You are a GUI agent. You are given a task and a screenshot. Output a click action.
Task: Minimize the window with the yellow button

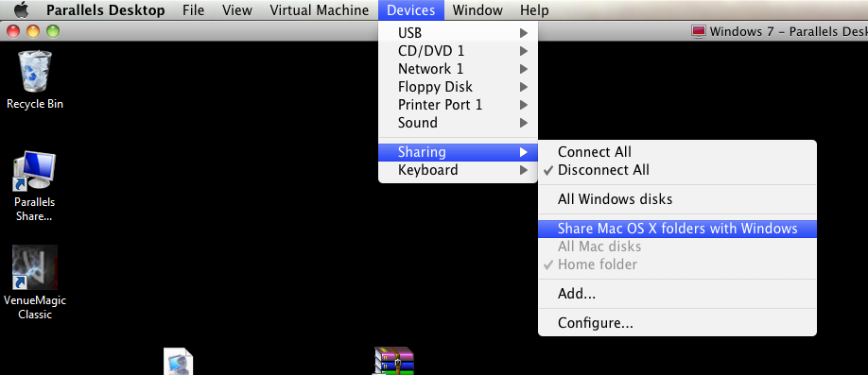pos(33,31)
